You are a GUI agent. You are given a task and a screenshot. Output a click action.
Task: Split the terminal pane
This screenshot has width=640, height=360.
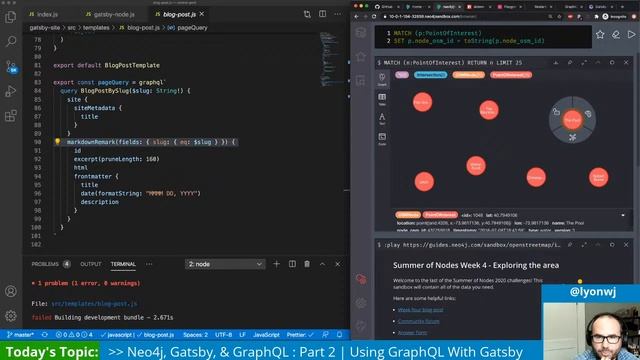pos(292,264)
